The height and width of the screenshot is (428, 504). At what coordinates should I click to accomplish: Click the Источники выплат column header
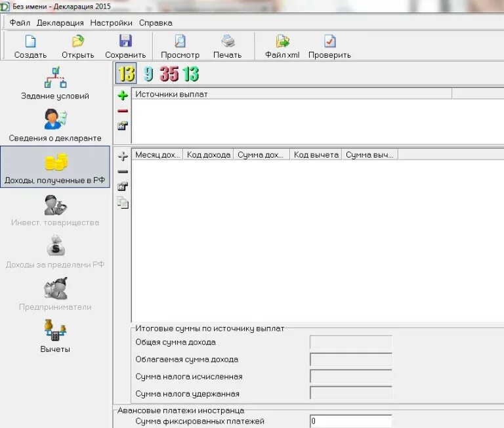[x=291, y=95]
